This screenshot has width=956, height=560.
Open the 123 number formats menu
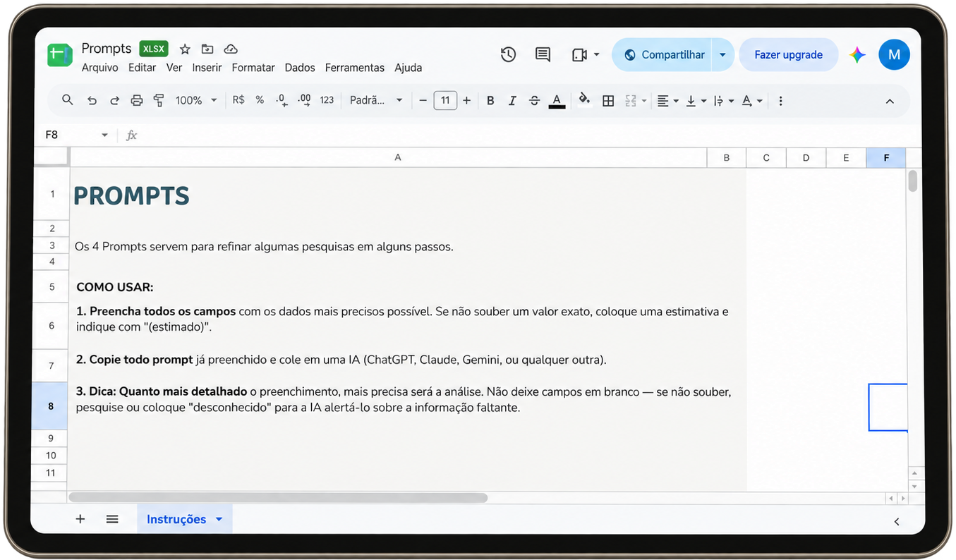click(327, 100)
